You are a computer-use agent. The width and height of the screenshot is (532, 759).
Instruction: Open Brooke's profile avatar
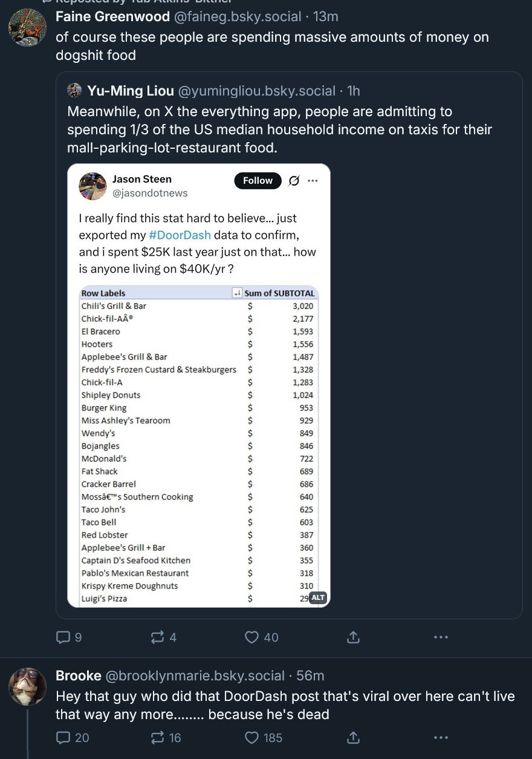28,686
